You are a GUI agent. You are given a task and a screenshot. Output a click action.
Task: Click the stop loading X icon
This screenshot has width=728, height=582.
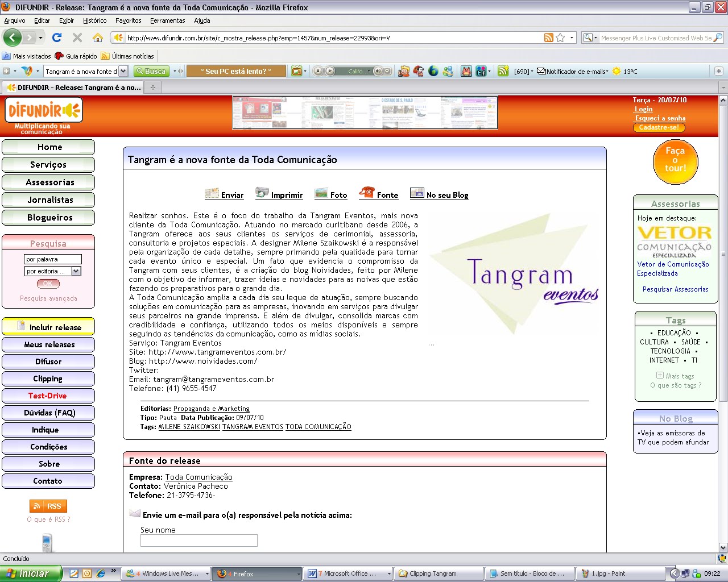point(77,38)
